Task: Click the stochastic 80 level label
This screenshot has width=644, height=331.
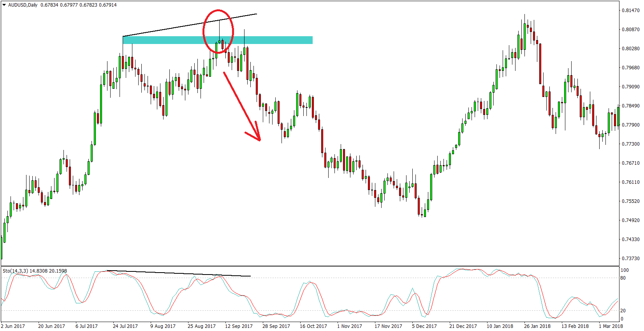Action: coord(623,278)
